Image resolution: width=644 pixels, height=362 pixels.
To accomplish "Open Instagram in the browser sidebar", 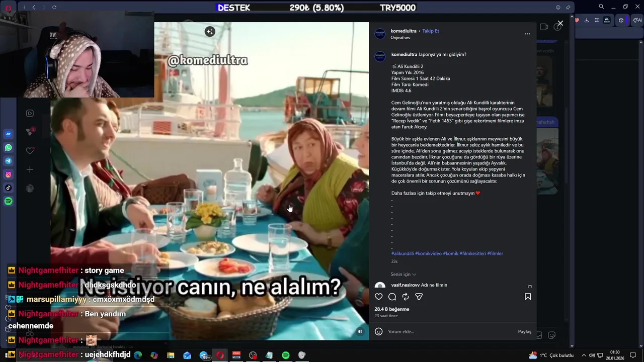I will (x=9, y=174).
